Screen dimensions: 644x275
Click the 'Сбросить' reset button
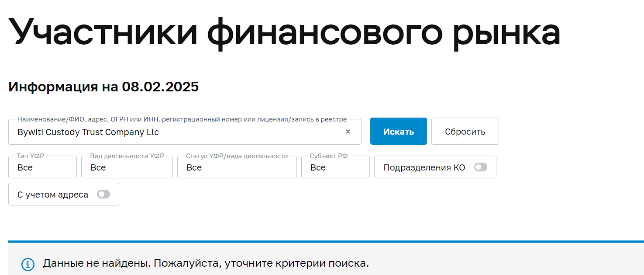tap(465, 132)
